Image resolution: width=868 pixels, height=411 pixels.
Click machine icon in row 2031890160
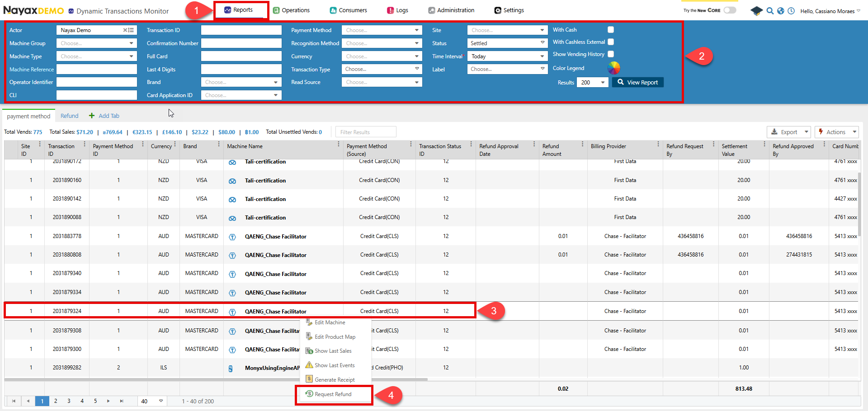[x=232, y=181]
